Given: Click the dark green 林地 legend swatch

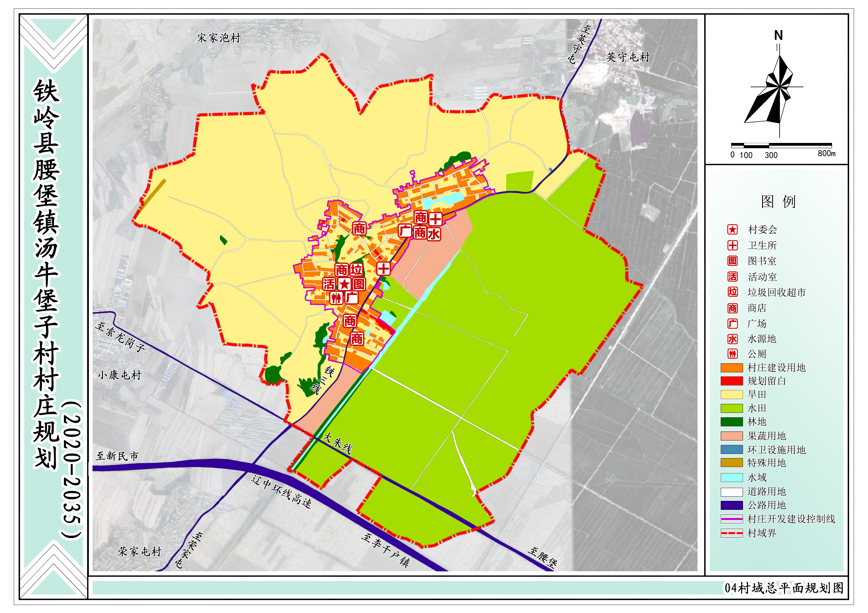Looking at the screenshot, I should click(732, 422).
